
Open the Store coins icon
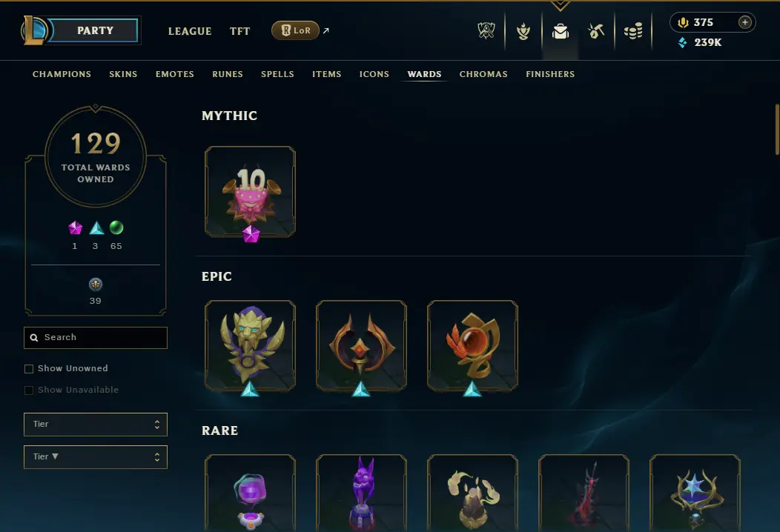point(633,31)
